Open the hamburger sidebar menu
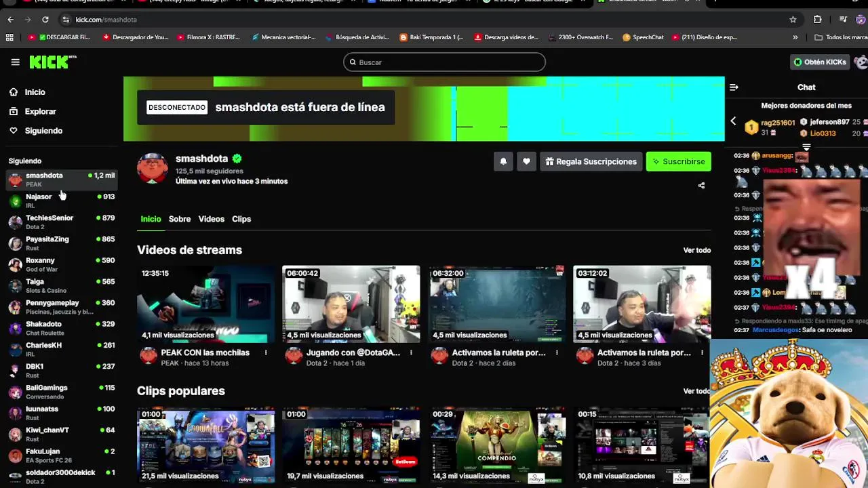The height and width of the screenshot is (488, 868). (15, 62)
